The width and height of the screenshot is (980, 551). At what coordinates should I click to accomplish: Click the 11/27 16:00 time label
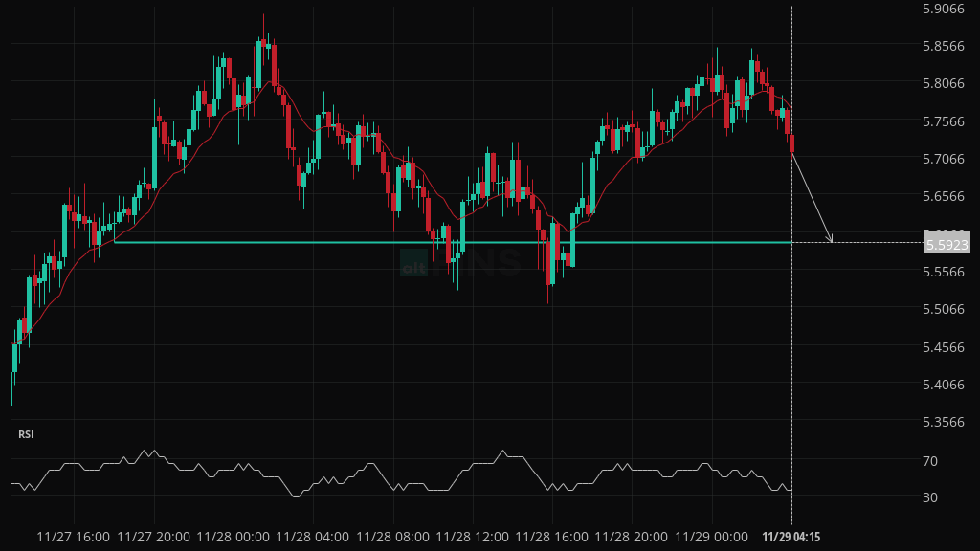(x=73, y=537)
